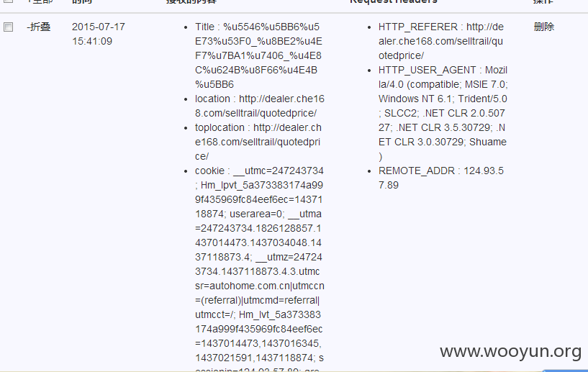The image size is (588, 372).
Task: Click the HTTP_USER_AGENT header entry
Action: click(x=443, y=113)
